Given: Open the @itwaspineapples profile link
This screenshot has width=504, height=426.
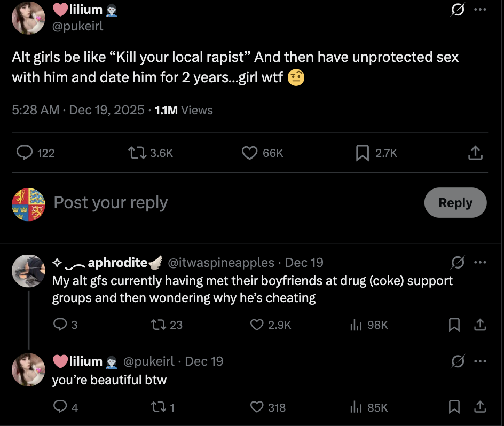Looking at the screenshot, I should point(221,263).
